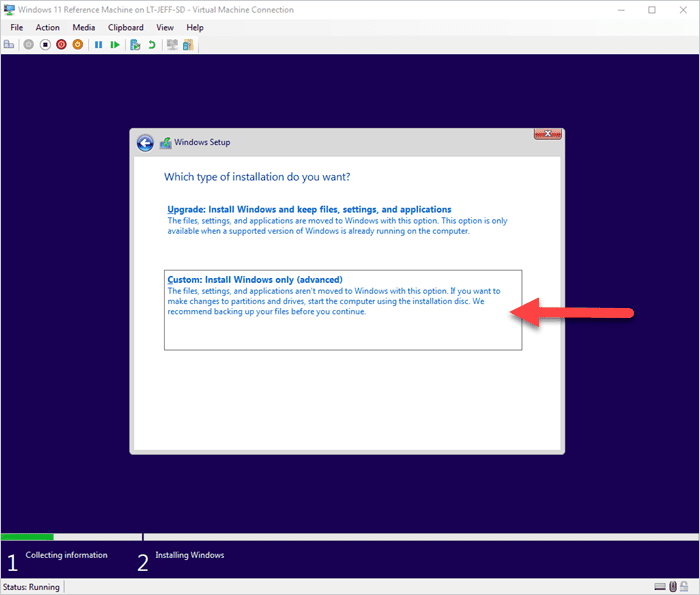Image resolution: width=700 pixels, height=595 pixels.
Task: Click the mouse status icon in the status bar
Action: pyautogui.click(x=673, y=586)
